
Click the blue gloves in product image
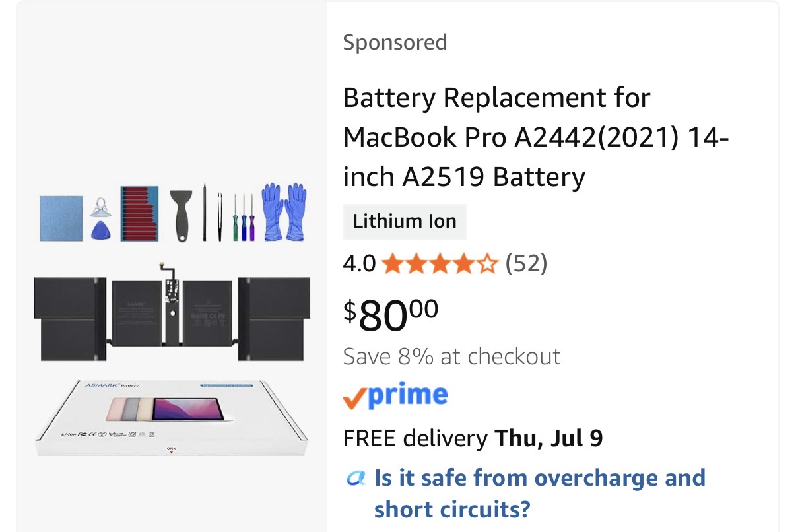[x=284, y=211]
